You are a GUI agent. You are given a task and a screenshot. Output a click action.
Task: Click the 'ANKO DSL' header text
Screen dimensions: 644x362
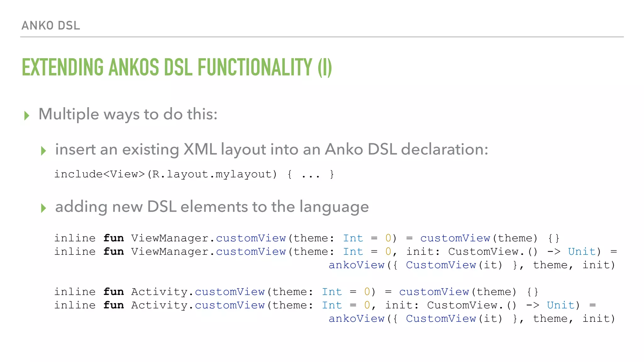(51, 25)
